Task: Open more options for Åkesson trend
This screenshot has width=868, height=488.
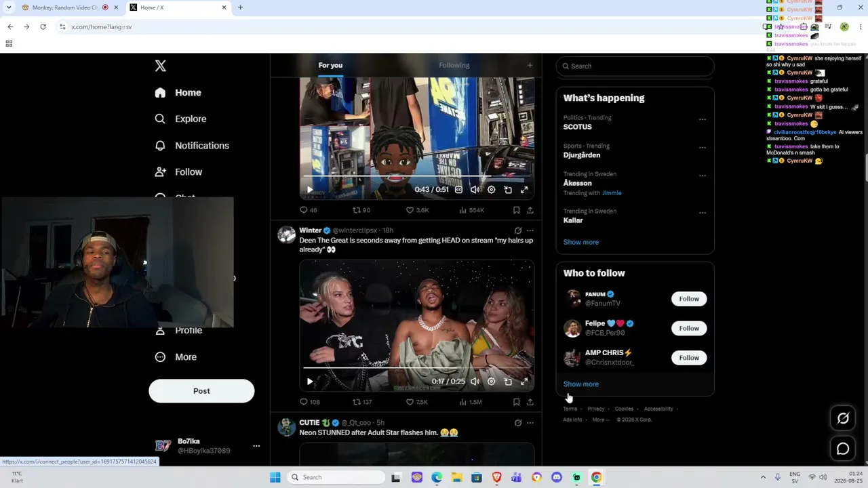Action: 703,176
